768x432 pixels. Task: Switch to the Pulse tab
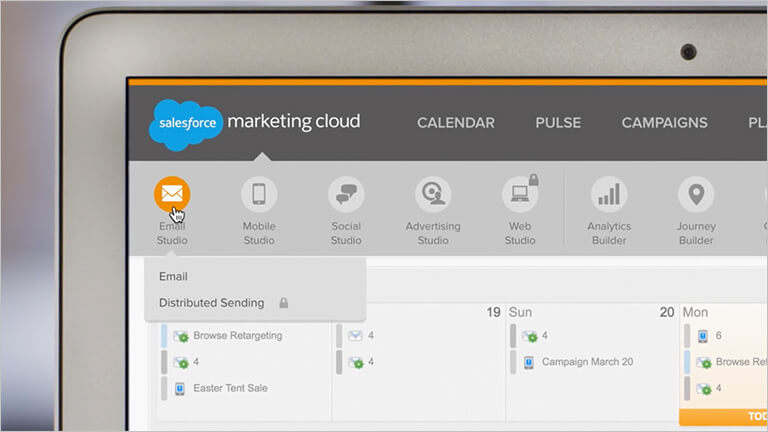pos(558,123)
